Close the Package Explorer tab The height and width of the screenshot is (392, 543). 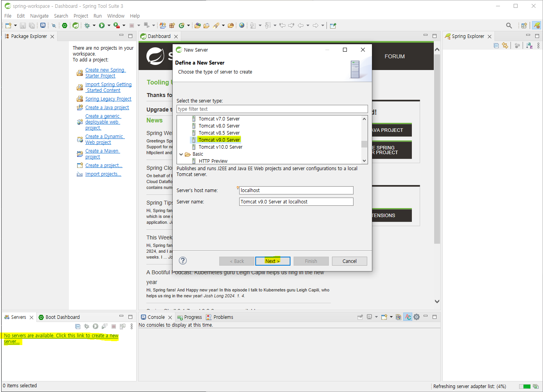[x=52, y=36]
